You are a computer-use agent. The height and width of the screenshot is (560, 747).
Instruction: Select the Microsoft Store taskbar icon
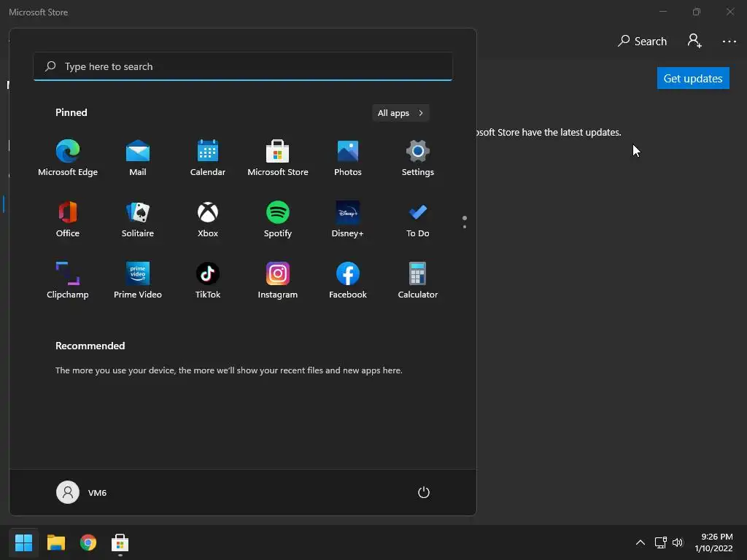click(x=120, y=542)
